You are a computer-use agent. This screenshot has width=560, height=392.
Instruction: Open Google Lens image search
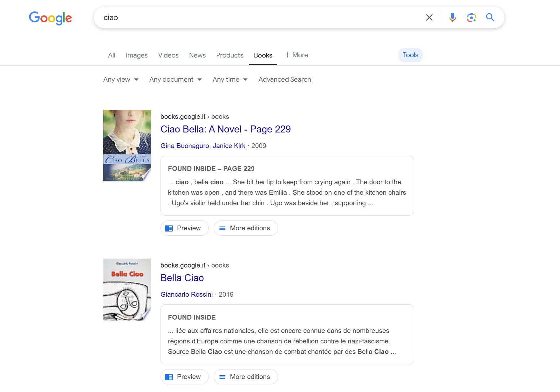(471, 18)
